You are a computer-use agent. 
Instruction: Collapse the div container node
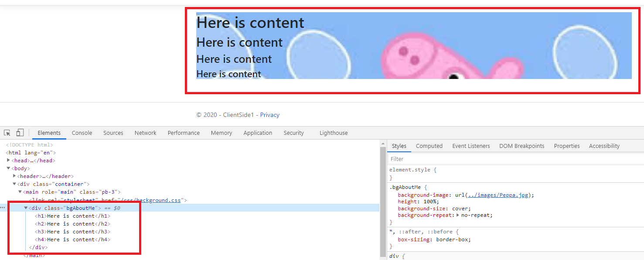(14, 184)
